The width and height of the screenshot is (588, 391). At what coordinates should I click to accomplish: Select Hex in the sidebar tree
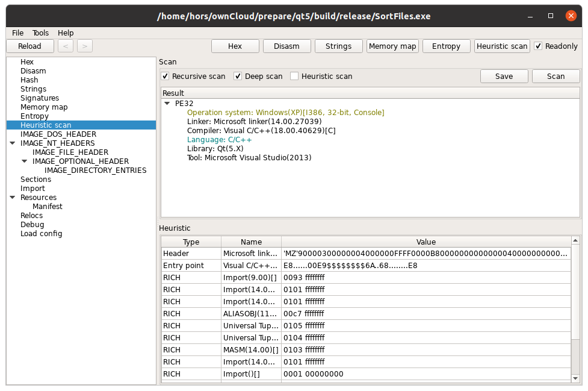click(x=27, y=62)
